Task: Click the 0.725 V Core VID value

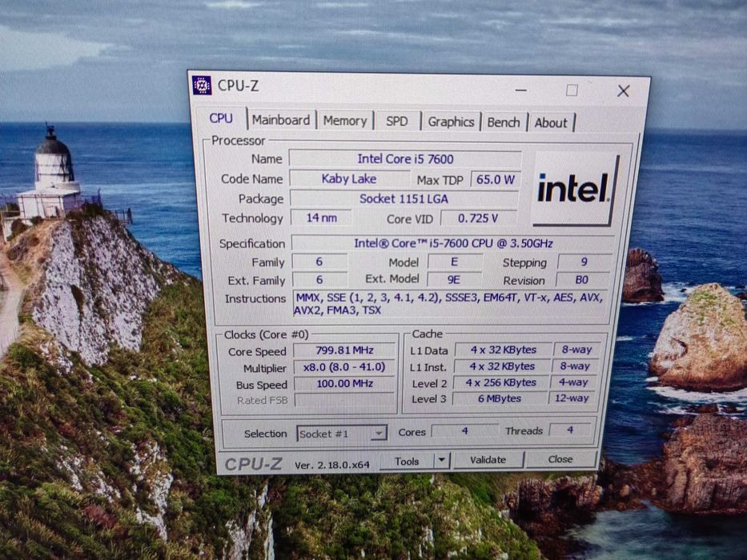Action: click(478, 218)
